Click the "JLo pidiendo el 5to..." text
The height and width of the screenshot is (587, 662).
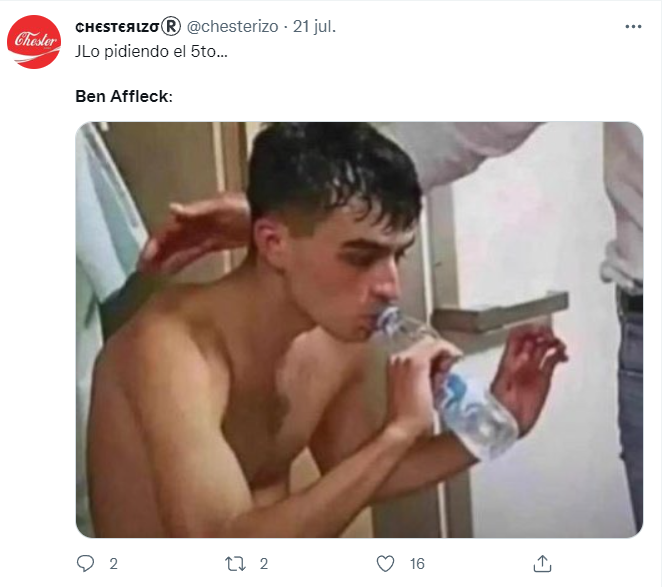pos(151,50)
